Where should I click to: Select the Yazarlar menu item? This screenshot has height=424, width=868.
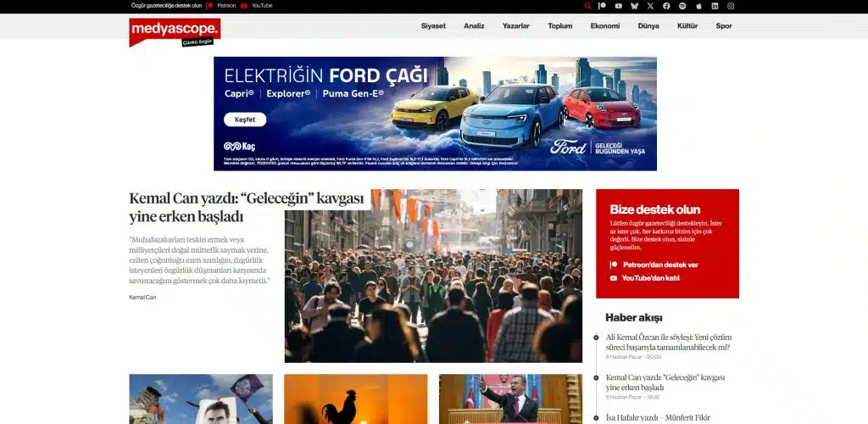516,26
